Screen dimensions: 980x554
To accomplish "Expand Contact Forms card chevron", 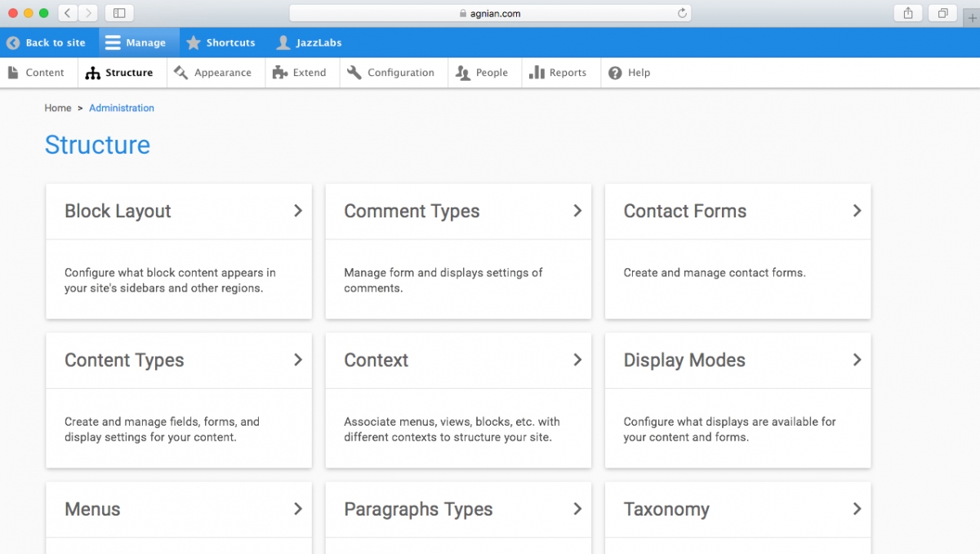I will pos(857,211).
